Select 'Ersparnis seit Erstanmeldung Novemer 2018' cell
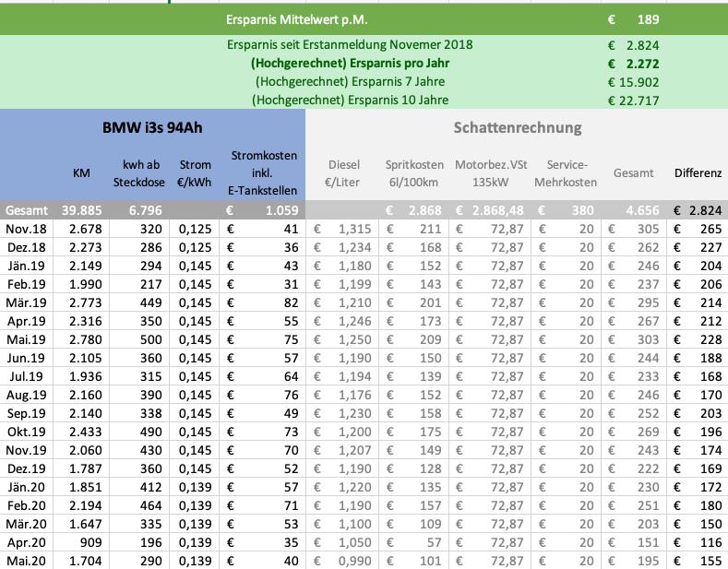This screenshot has height=569, width=728. 350,44
